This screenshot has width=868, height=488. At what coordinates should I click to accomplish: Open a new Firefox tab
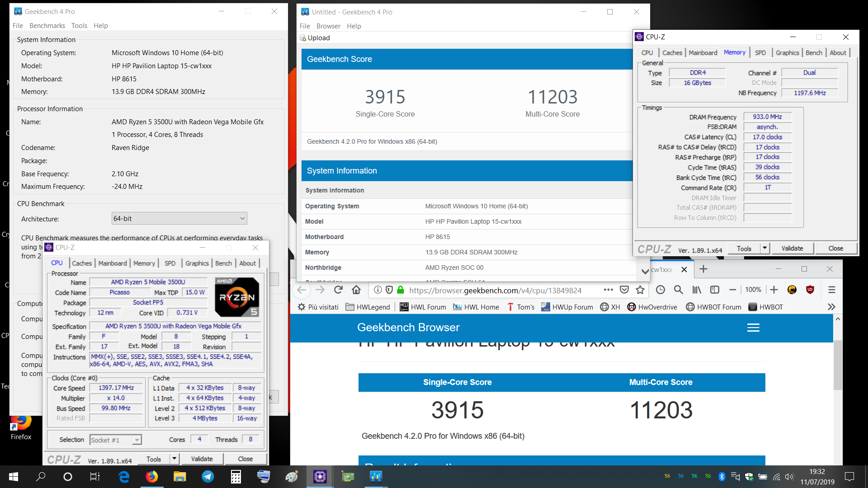(703, 269)
